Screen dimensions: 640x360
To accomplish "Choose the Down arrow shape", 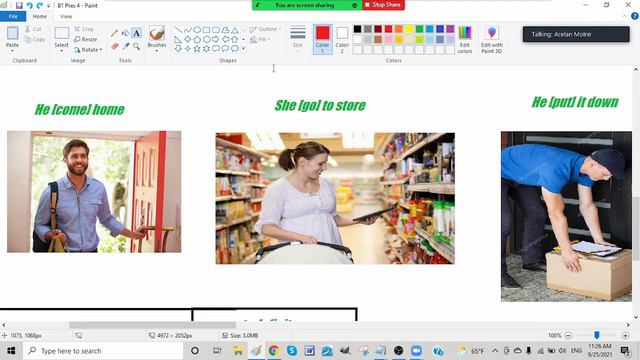I will coord(178,49).
